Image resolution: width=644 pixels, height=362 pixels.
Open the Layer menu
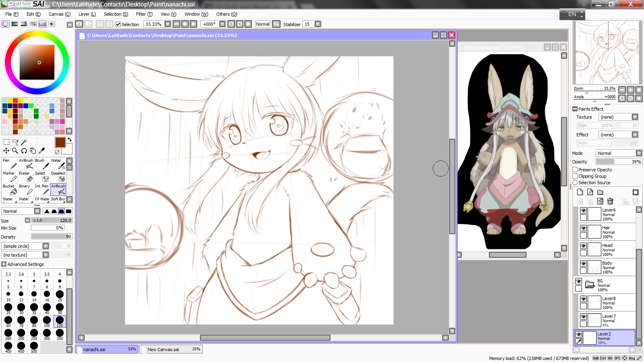(87, 14)
